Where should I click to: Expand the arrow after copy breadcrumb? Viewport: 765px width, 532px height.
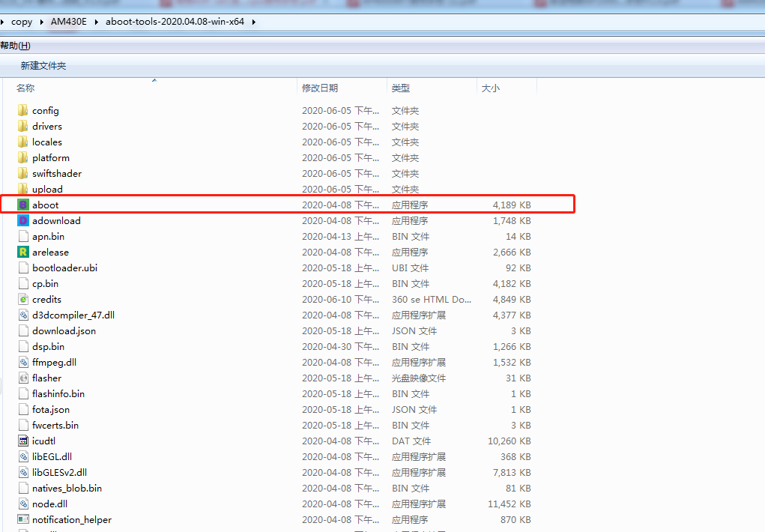click(x=41, y=22)
